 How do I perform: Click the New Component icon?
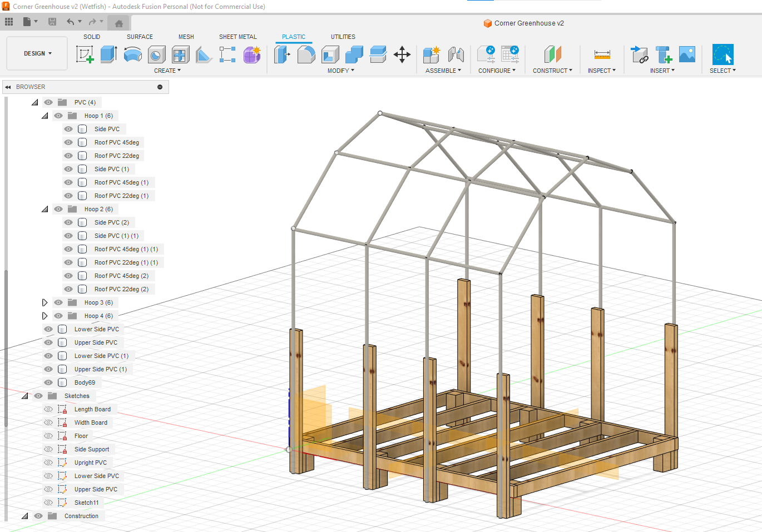tap(432, 54)
